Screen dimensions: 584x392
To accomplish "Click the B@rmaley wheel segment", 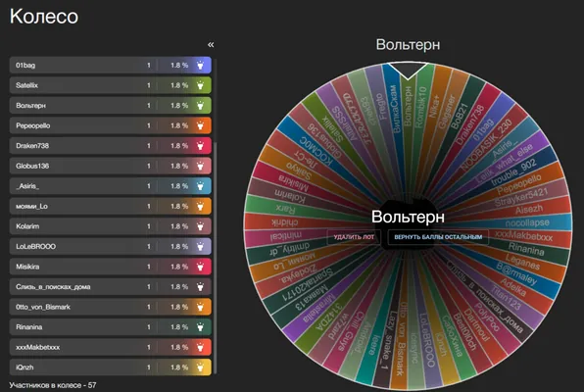I will coord(516,273).
